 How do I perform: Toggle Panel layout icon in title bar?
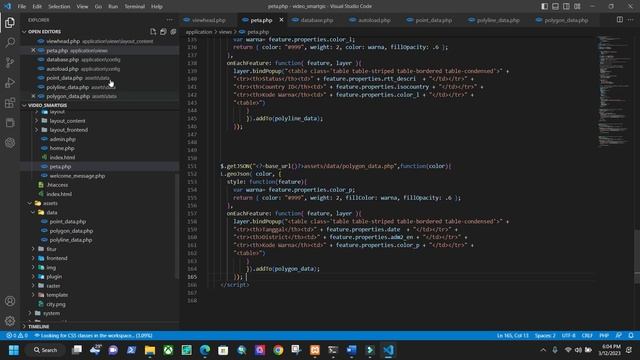point(556,6)
